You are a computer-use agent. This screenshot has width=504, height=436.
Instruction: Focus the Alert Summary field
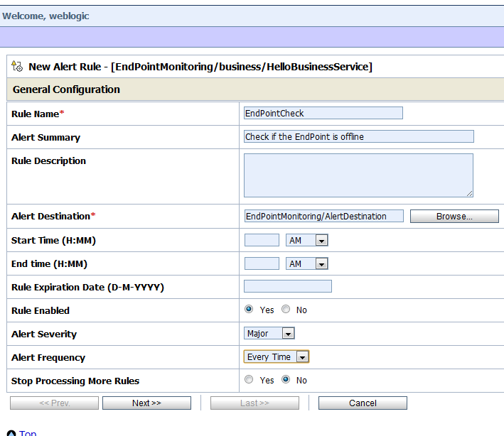pyautogui.click(x=359, y=136)
